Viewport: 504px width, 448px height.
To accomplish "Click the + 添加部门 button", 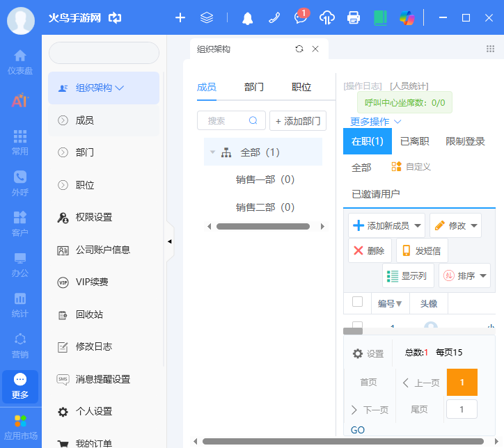I will coord(298,121).
